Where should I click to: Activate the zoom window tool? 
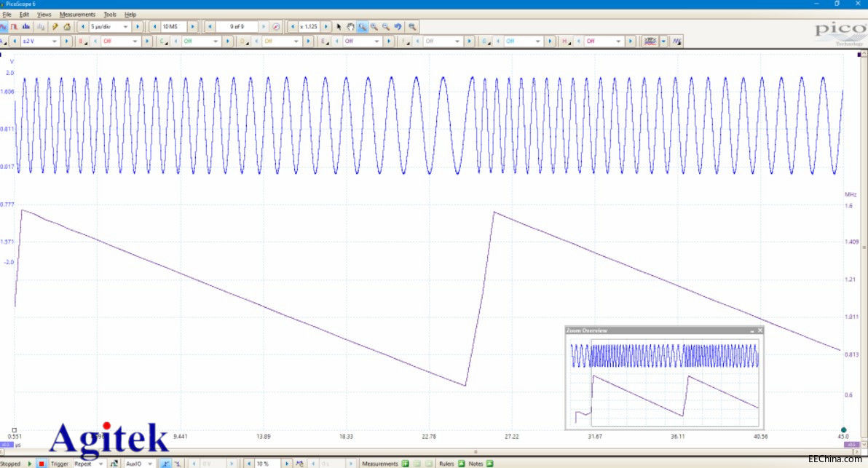[362, 26]
